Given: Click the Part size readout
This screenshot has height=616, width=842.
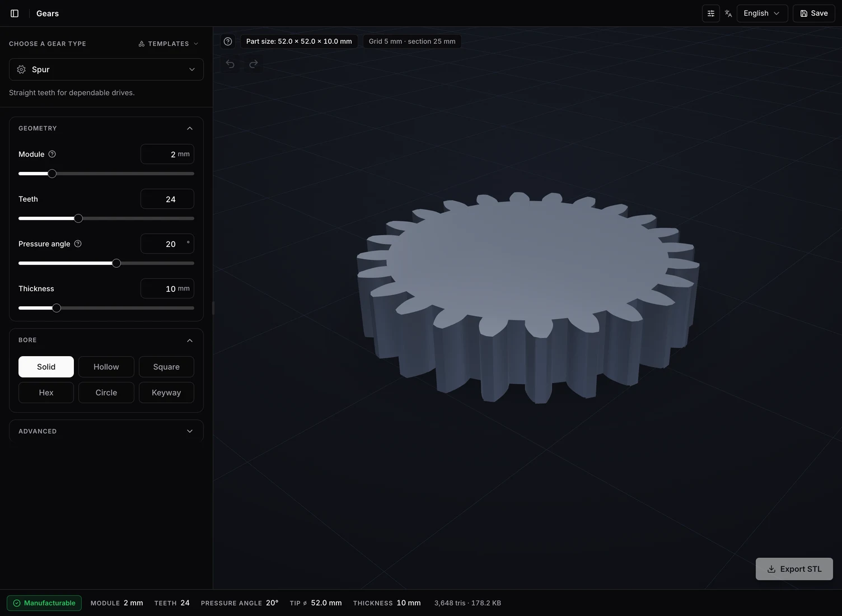Looking at the screenshot, I should [299, 41].
